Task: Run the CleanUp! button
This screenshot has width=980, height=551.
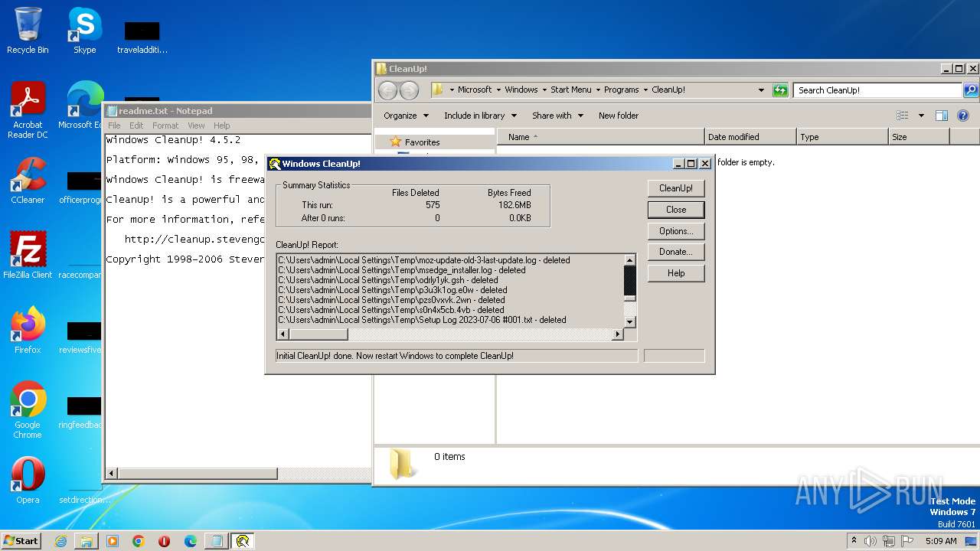Action: pos(676,188)
